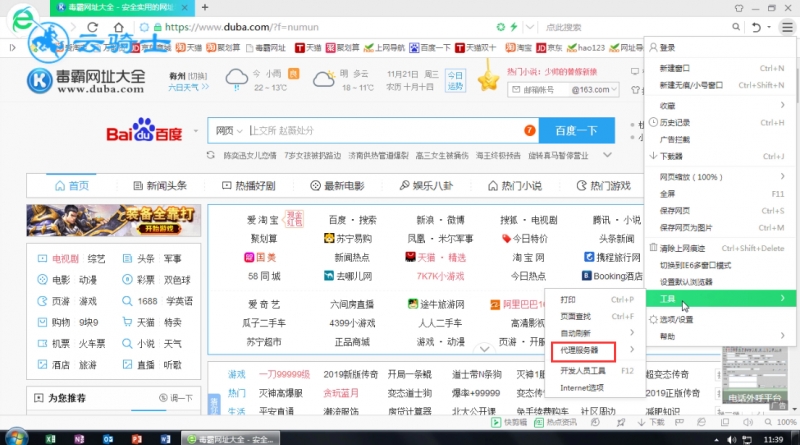Launch Outlook from the taskbar

tap(108, 439)
